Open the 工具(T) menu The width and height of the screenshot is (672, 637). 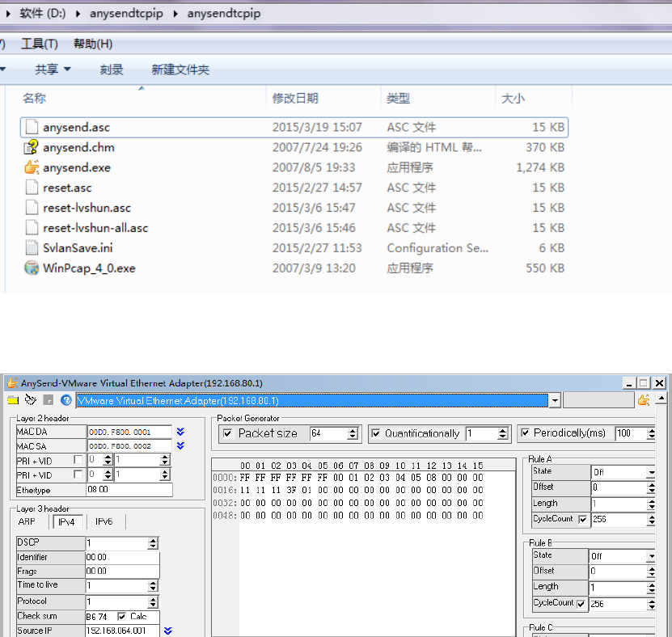40,44
